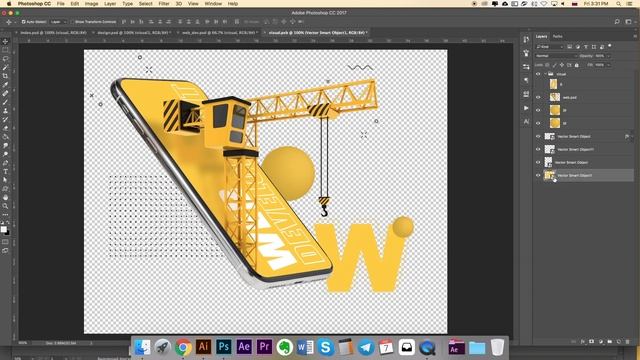This screenshot has width=640, height=360.
Task: Select the Pen tool
Action: click(x=5, y=163)
